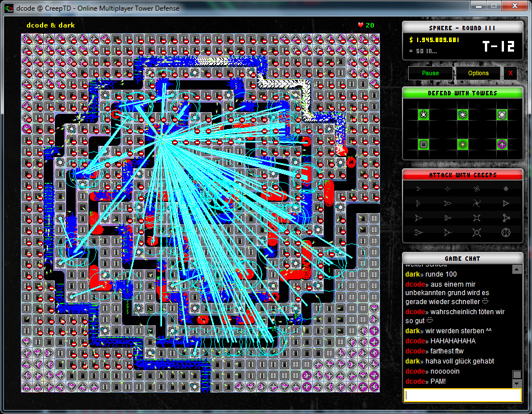Pause the game
The image size is (532, 414).
(430, 73)
